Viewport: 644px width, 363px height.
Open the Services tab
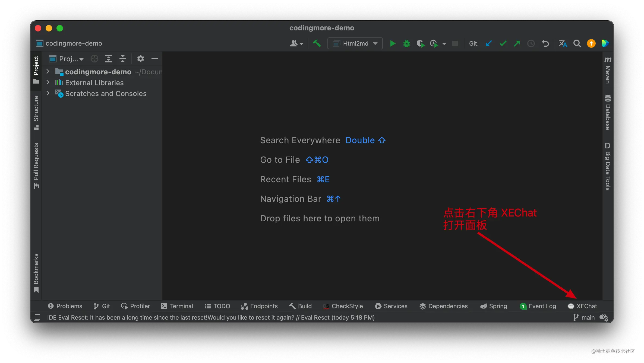tap(391, 306)
